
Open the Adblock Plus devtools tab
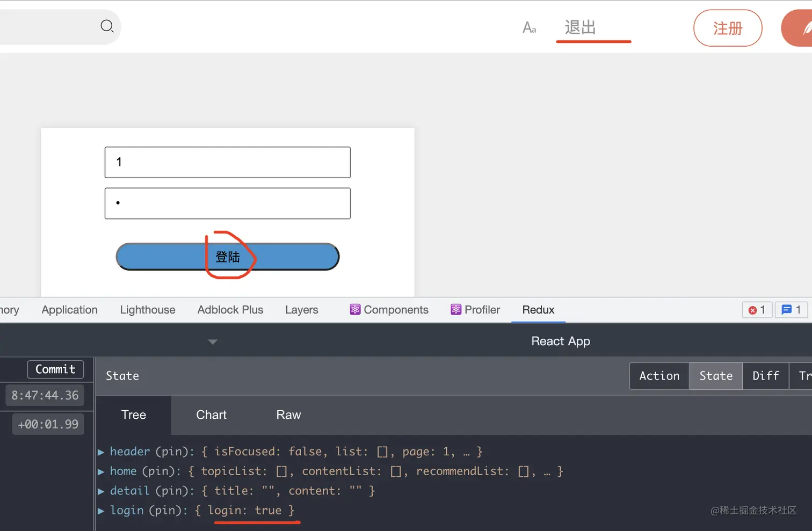click(x=230, y=310)
